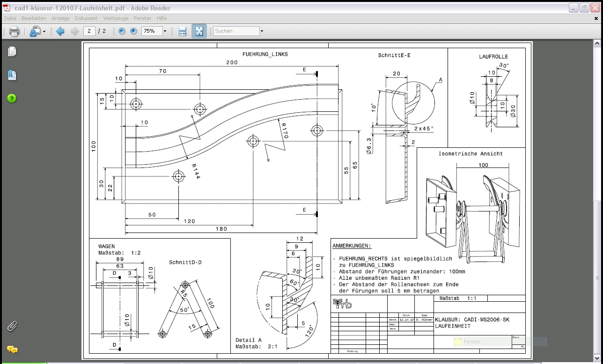603x364 pixels.
Task: Click the FUEHRUNG_LINKS drawing title
Action: tap(265, 54)
